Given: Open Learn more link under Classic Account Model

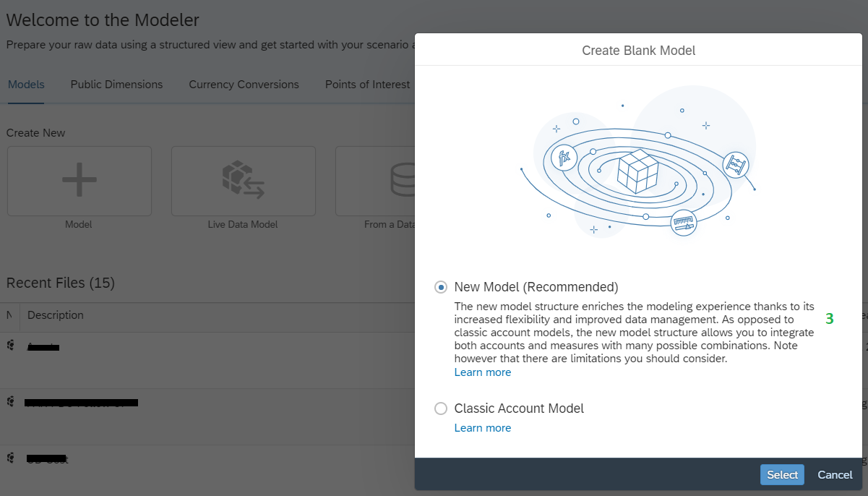Looking at the screenshot, I should tap(482, 428).
